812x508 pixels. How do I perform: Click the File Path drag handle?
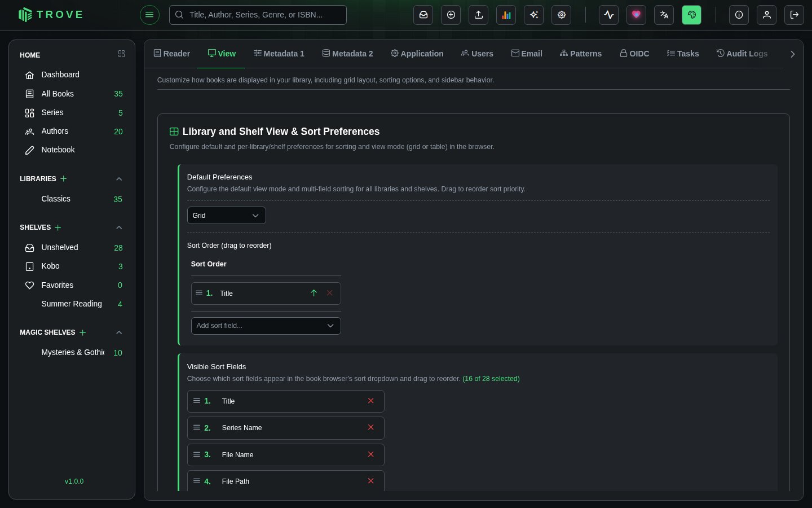[x=197, y=481]
